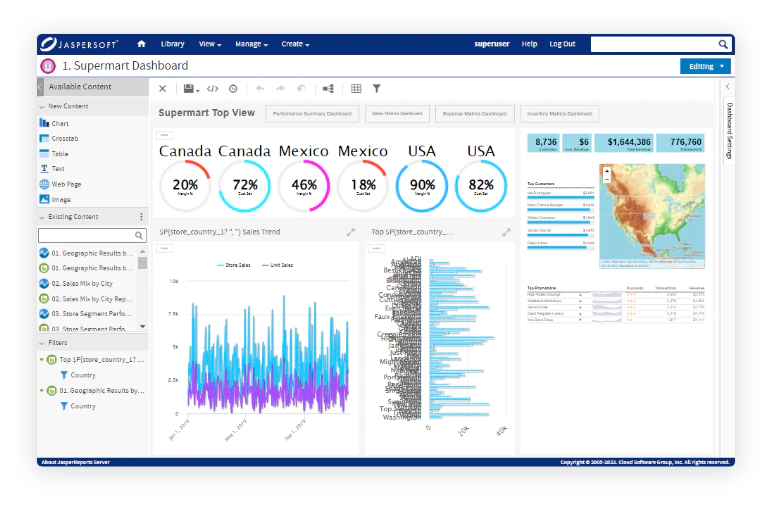Click the clock refresh settings icon
This screenshot has width=772, height=507.
[x=233, y=89]
